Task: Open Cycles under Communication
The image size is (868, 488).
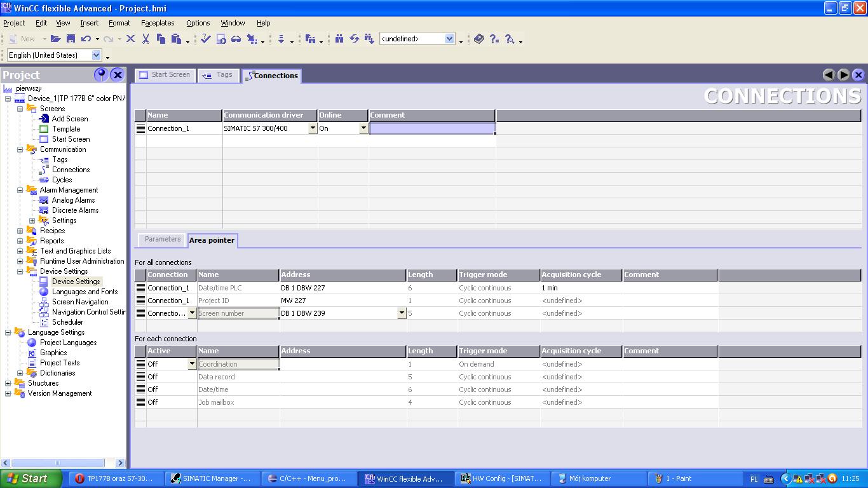Action: tap(62, 180)
